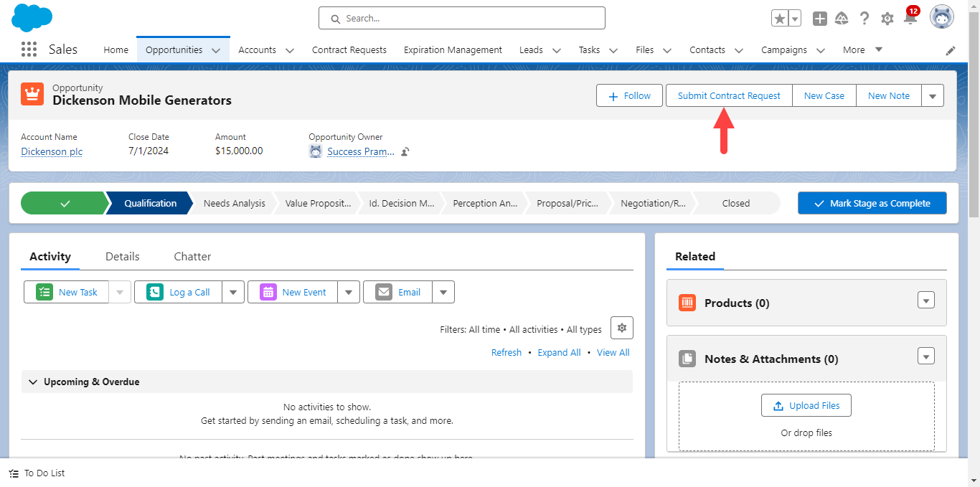Open the Log a Call dropdown arrow
This screenshot has height=487, width=980.
[x=233, y=292]
